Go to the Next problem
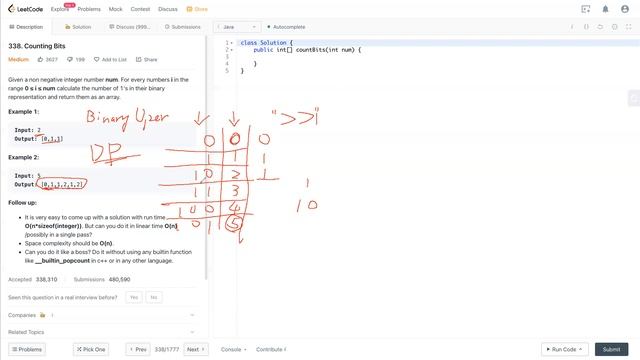Screen dimensions: 640x360 (x=196, y=349)
